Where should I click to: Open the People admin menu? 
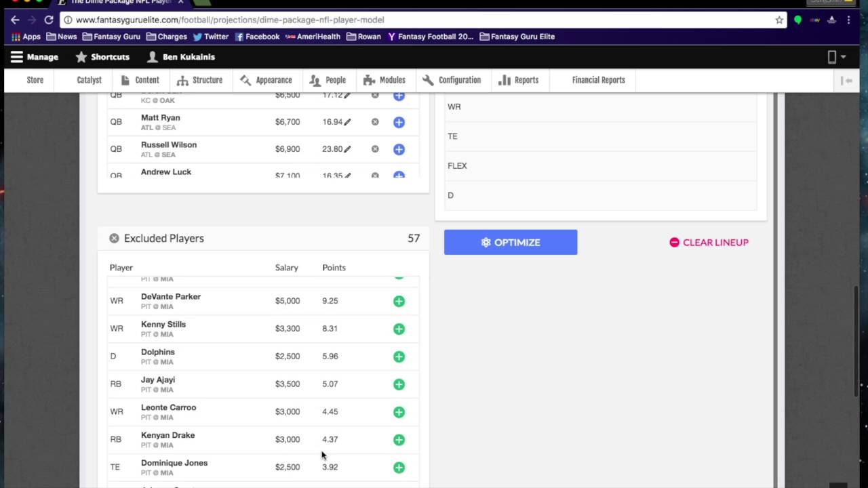(x=328, y=80)
